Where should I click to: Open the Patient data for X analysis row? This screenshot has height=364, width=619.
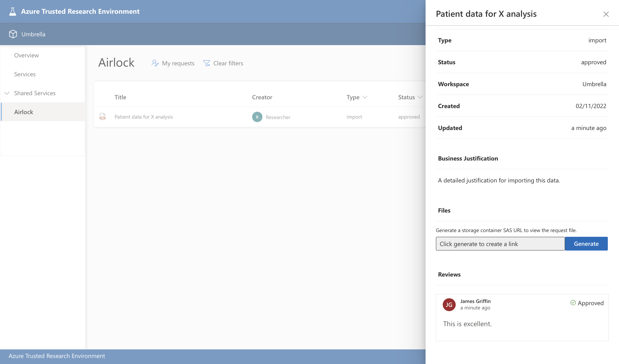(x=143, y=117)
